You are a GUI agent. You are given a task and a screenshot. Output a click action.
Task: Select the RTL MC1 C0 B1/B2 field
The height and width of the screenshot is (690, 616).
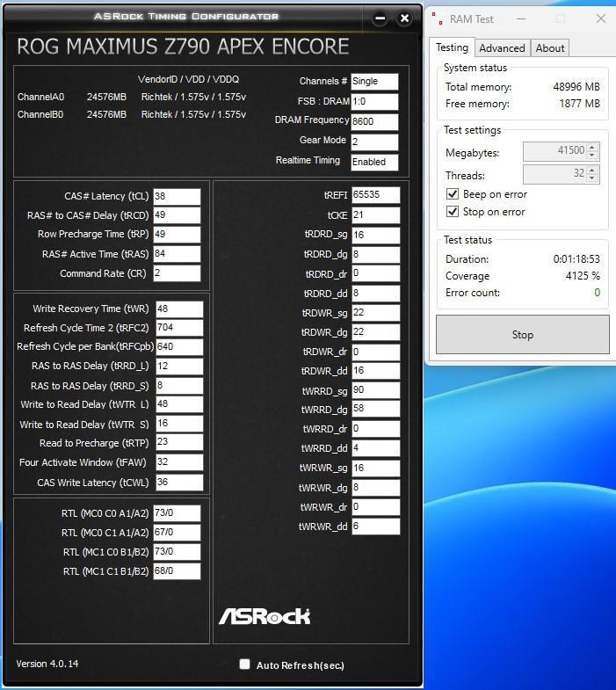pyautogui.click(x=177, y=552)
